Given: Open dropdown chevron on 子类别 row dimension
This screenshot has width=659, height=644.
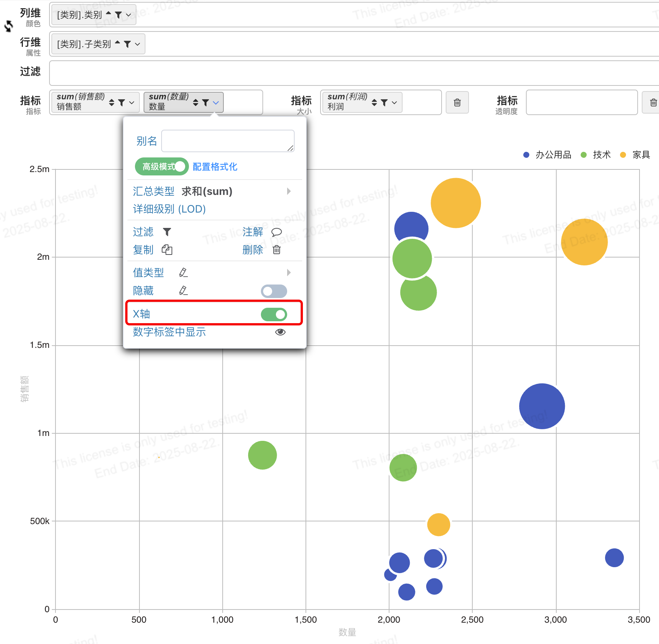Looking at the screenshot, I should [138, 44].
